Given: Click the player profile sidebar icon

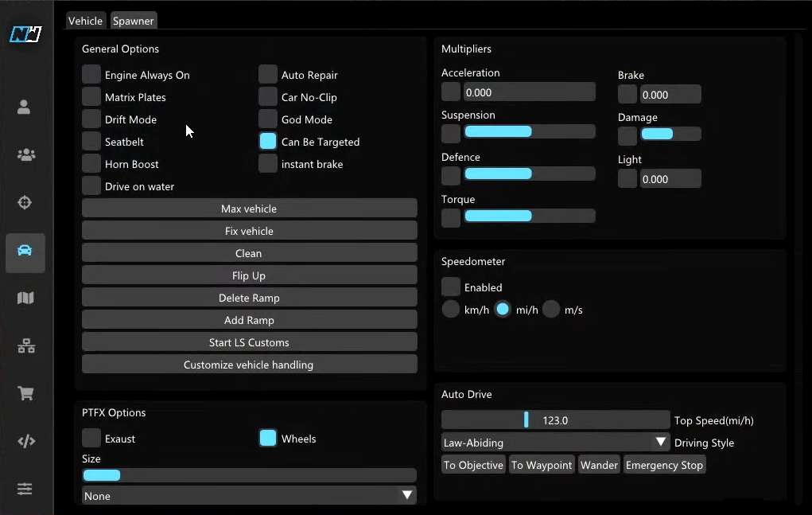Looking at the screenshot, I should [x=25, y=107].
